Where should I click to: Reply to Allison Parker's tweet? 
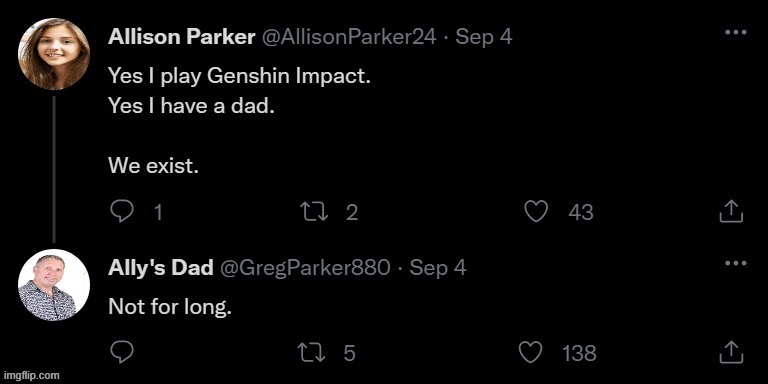coord(121,212)
